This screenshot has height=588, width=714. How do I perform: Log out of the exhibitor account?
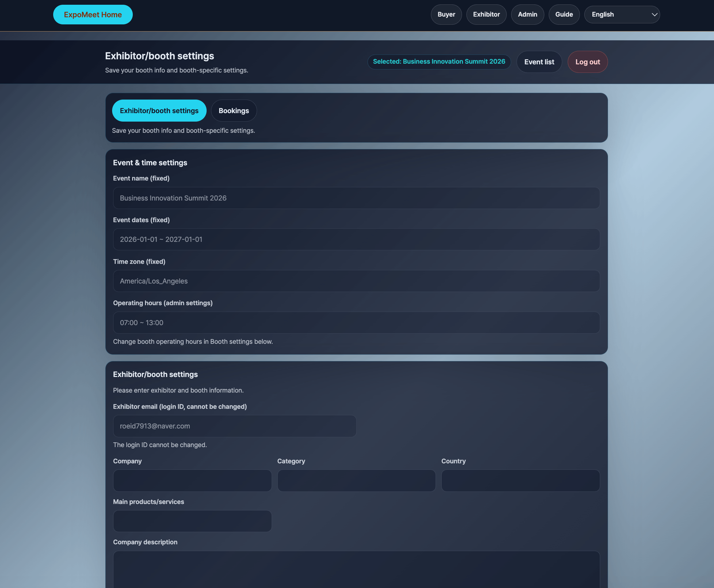(588, 62)
